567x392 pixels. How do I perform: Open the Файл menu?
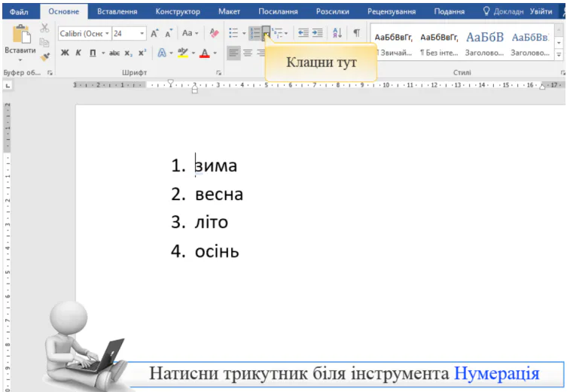tap(19, 11)
